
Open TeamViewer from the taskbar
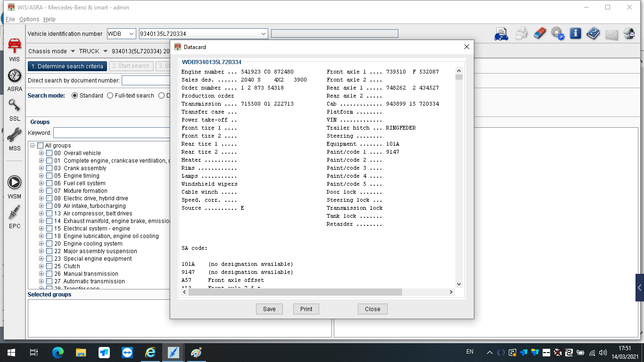pos(127,352)
